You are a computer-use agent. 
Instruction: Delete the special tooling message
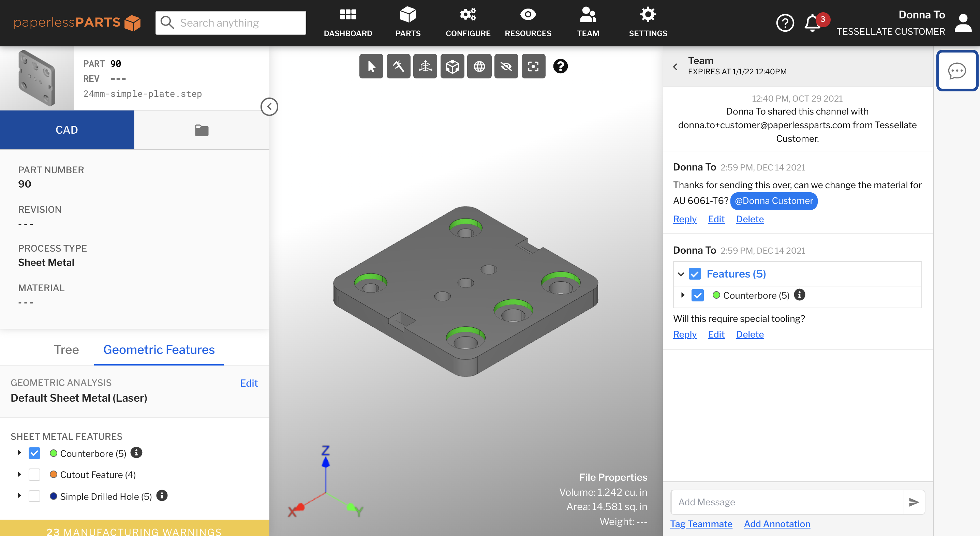coord(749,334)
